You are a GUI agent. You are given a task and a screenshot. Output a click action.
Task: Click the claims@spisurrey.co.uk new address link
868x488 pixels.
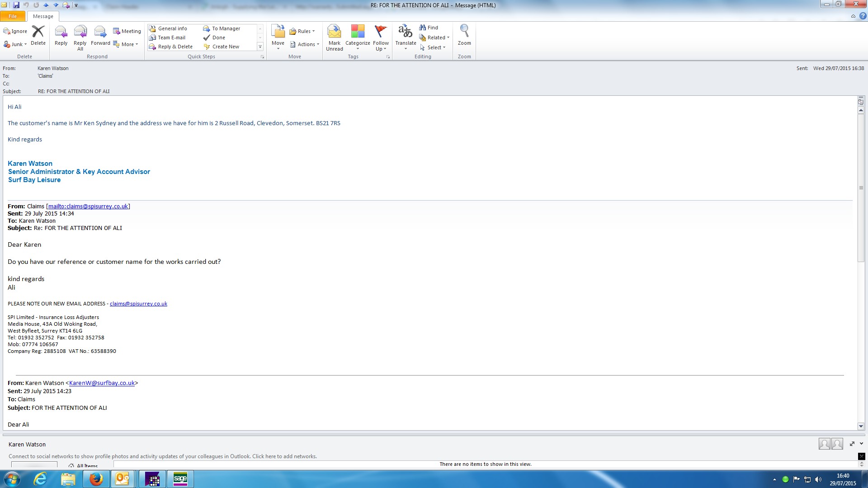click(138, 304)
